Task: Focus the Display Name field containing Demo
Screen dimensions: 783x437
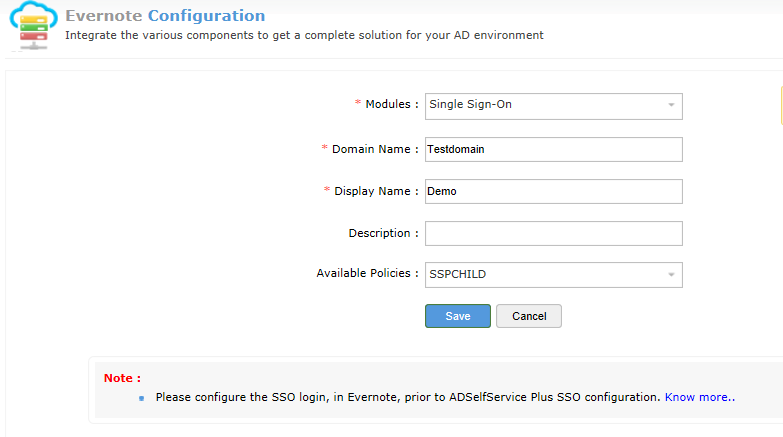Action: click(553, 191)
